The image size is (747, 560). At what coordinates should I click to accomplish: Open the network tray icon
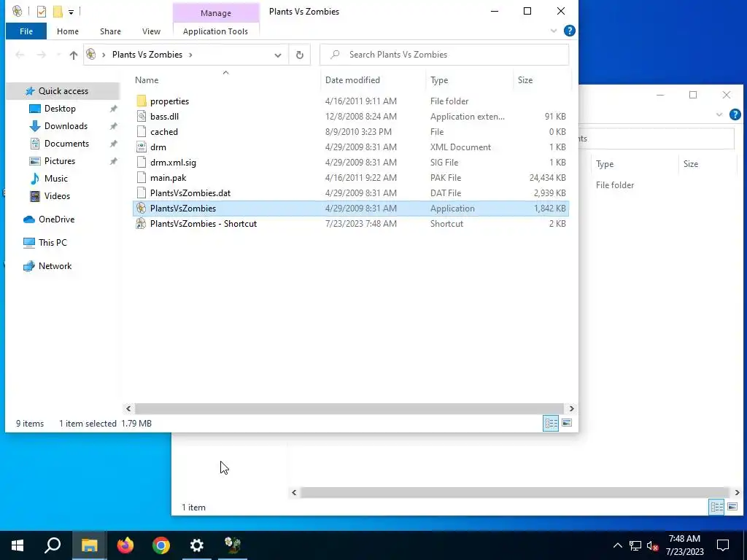coord(635,545)
